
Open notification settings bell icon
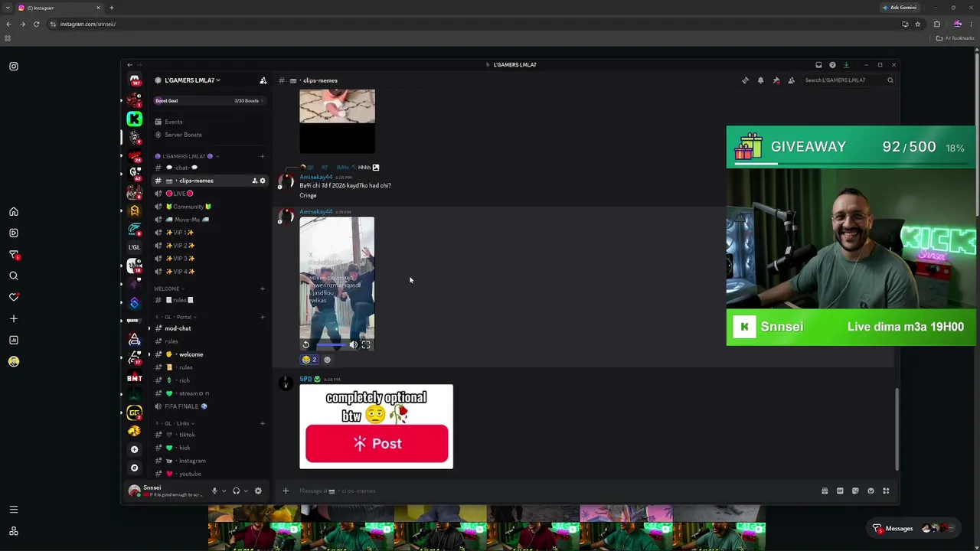pos(760,80)
